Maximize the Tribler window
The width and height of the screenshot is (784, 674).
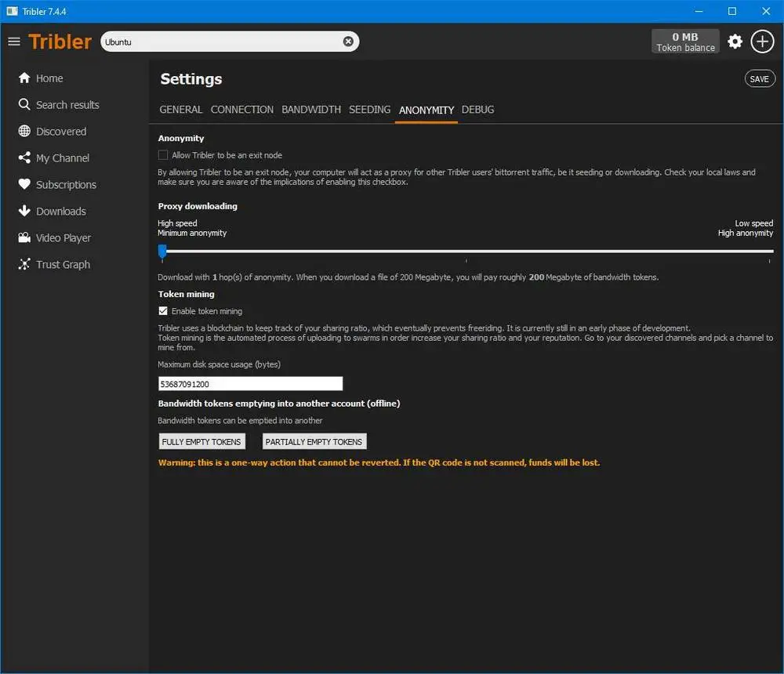pyautogui.click(x=732, y=11)
